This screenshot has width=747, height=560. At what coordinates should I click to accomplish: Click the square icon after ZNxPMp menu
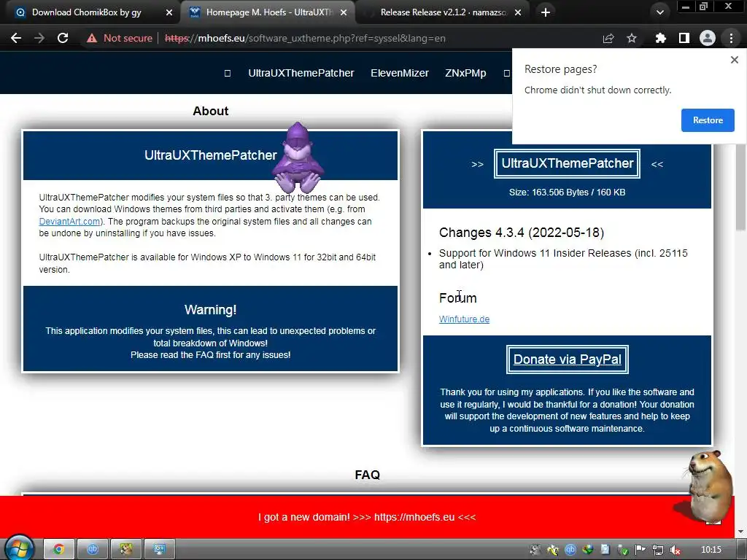(x=506, y=73)
